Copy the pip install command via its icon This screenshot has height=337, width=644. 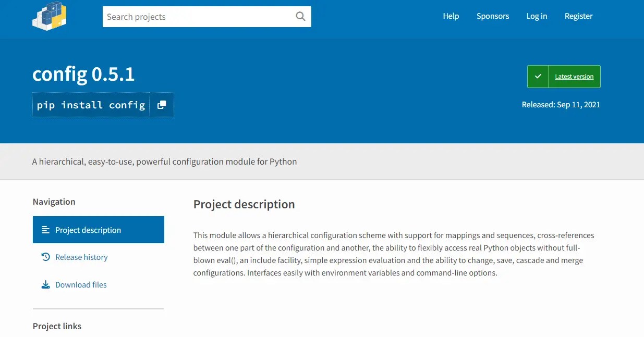pyautogui.click(x=162, y=105)
